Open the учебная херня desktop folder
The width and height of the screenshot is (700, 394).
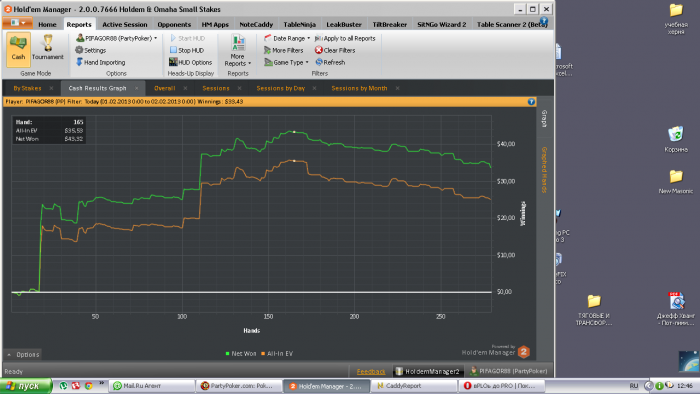676,19
